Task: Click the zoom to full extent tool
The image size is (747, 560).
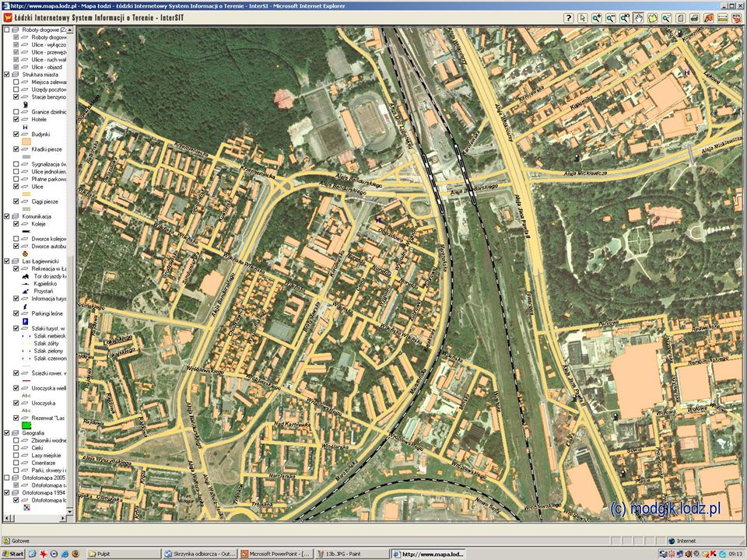Action: click(x=625, y=18)
